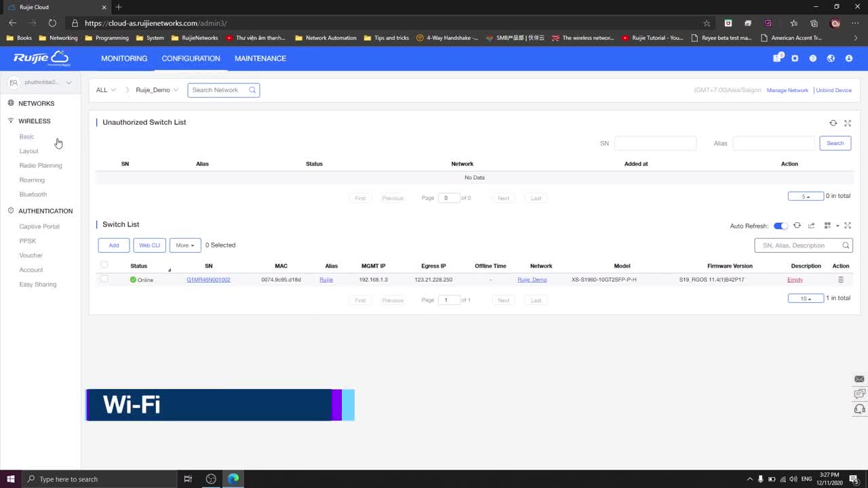Screen dimensions: 868x488
Task: Add this page to favorites with the star icon
Action: pos(707,23)
